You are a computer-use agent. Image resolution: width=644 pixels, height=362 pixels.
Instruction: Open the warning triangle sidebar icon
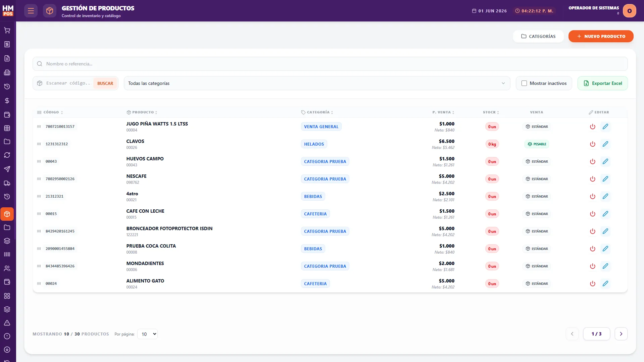tap(7, 323)
